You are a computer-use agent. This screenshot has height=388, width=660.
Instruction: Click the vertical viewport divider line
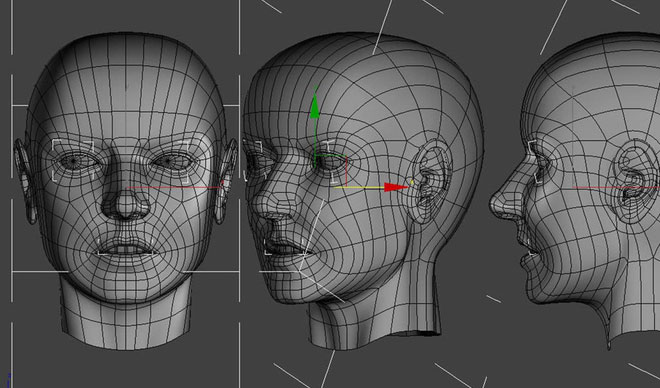(240, 194)
